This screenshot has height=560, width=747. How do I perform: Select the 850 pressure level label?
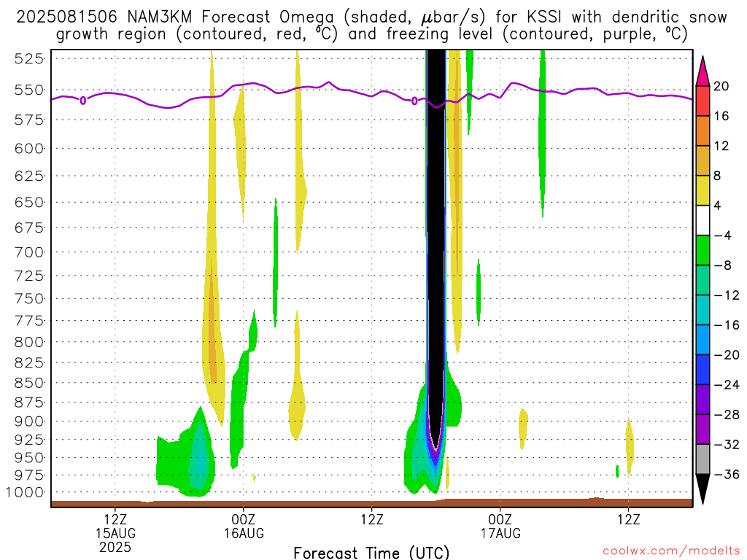click(x=28, y=383)
